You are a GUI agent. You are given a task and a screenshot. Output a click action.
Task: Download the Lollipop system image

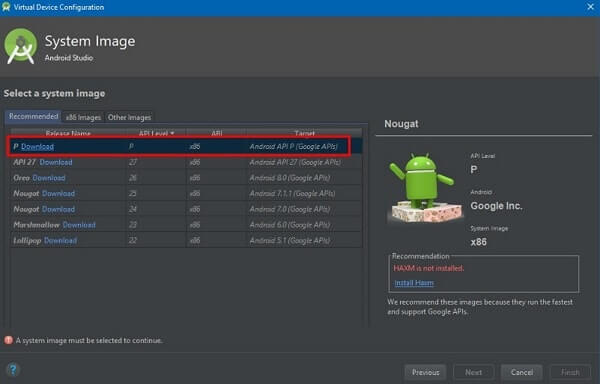point(60,241)
